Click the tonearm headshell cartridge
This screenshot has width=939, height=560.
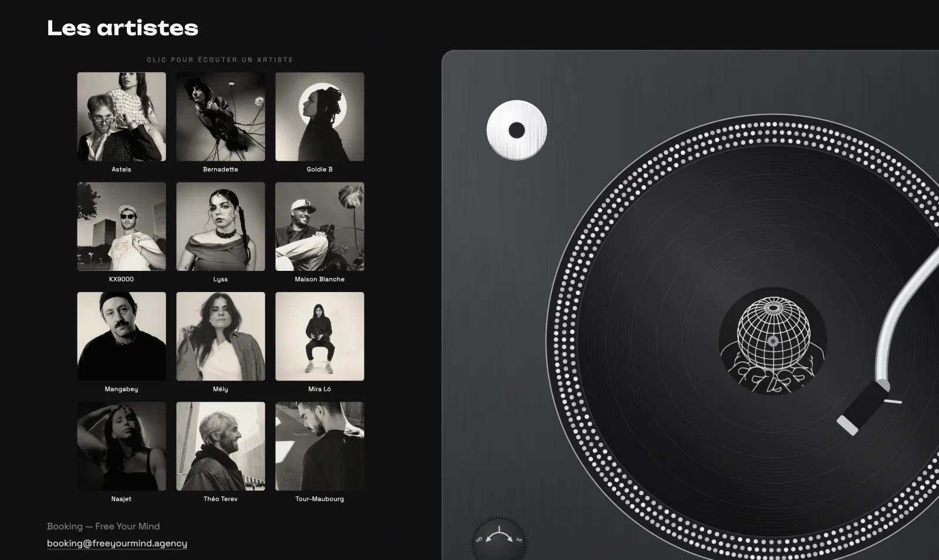864,409
